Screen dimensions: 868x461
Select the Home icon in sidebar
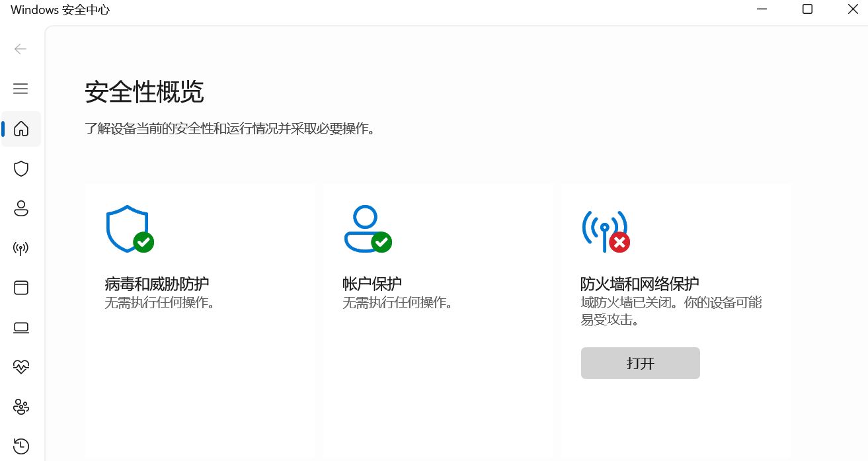pos(21,128)
